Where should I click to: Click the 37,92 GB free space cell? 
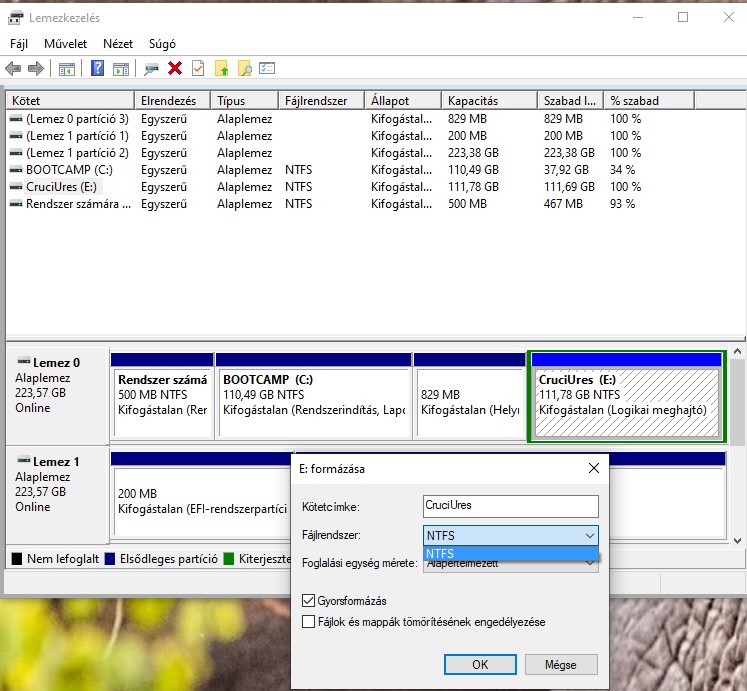click(566, 170)
